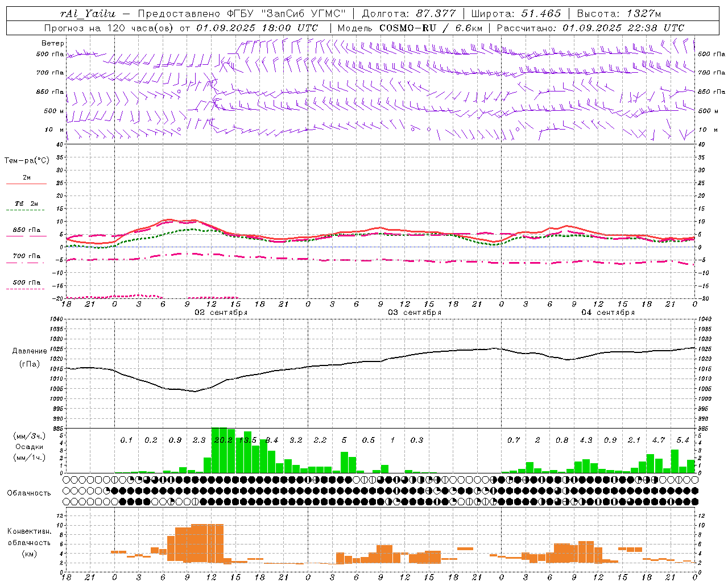Click the computed time 01.09.2025 22:38 UTC

coord(623,28)
